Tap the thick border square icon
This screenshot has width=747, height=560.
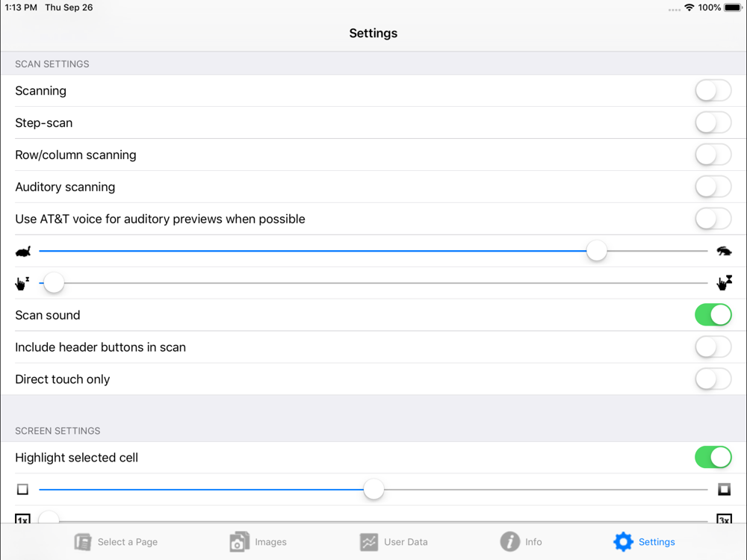[x=724, y=489]
